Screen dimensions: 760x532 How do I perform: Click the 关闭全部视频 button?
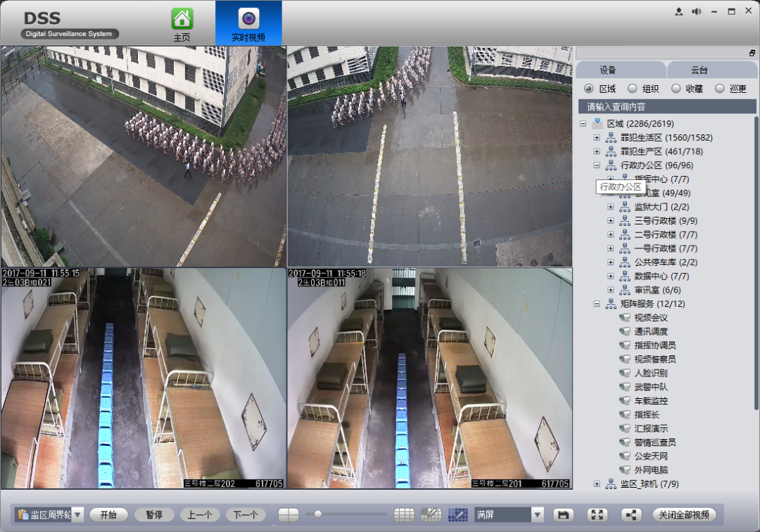(683, 514)
